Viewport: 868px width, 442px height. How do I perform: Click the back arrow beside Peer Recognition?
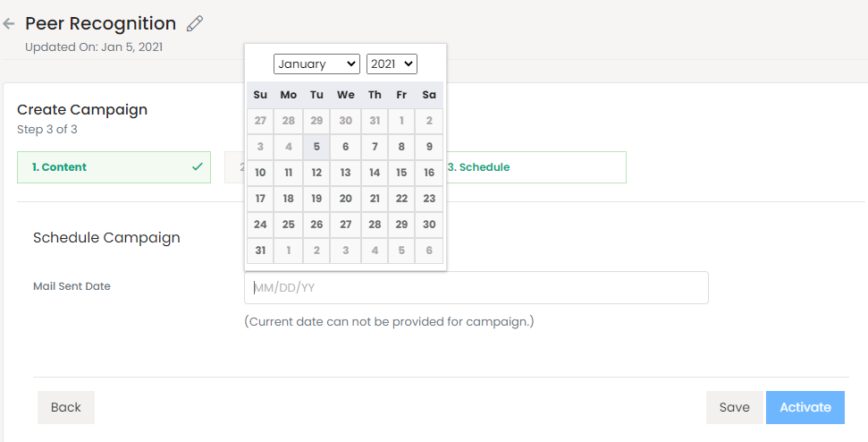coord(10,24)
